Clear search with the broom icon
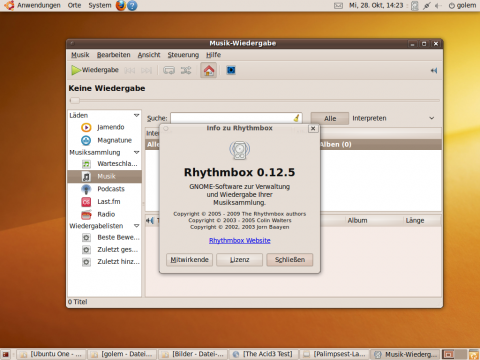The width and height of the screenshot is (480, 360). [x=296, y=118]
